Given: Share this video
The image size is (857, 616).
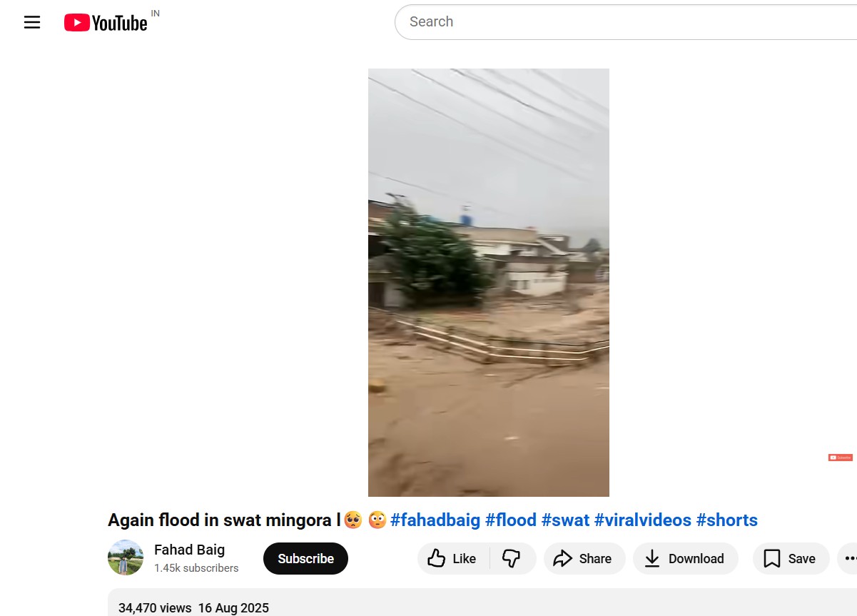Looking at the screenshot, I should point(584,559).
